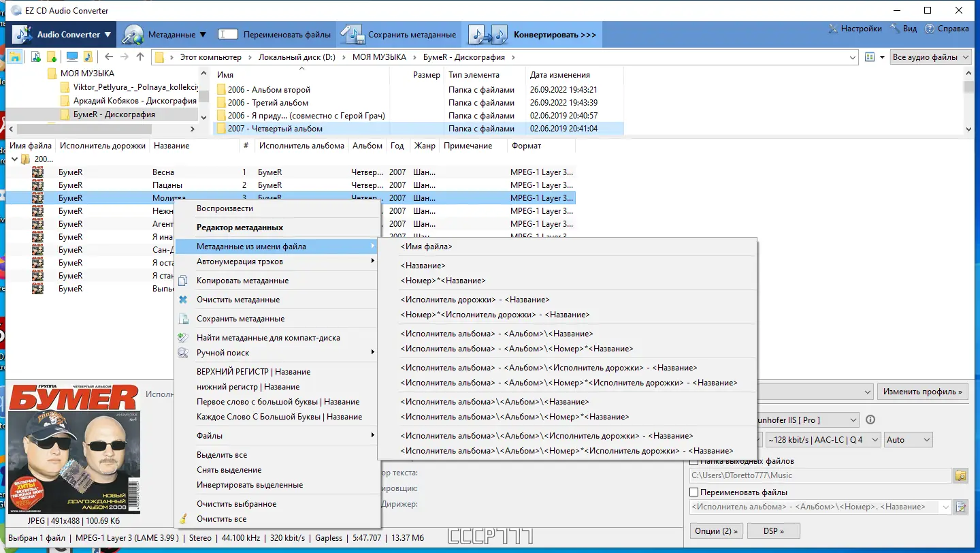Screen dimensions: 980x553
Task: Sort folders by Дата изменения column
Action: click(560, 75)
